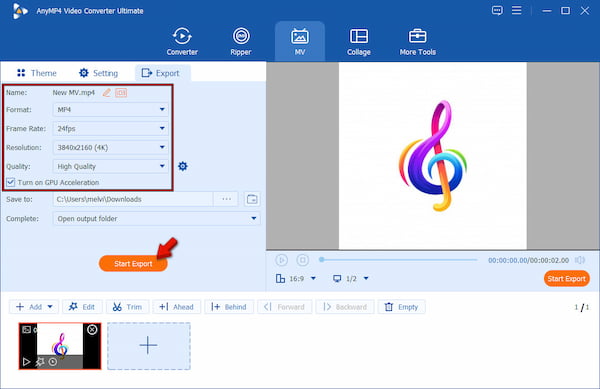Open the Converter module
The width and height of the screenshot is (600, 389).
pos(182,41)
